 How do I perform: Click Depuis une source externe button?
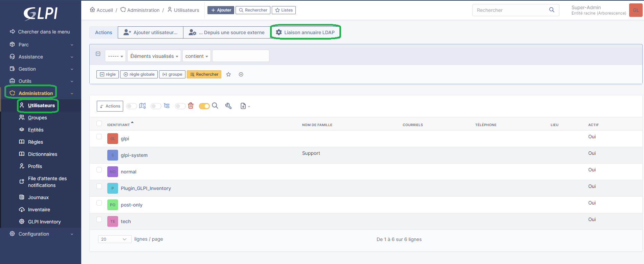226,32
